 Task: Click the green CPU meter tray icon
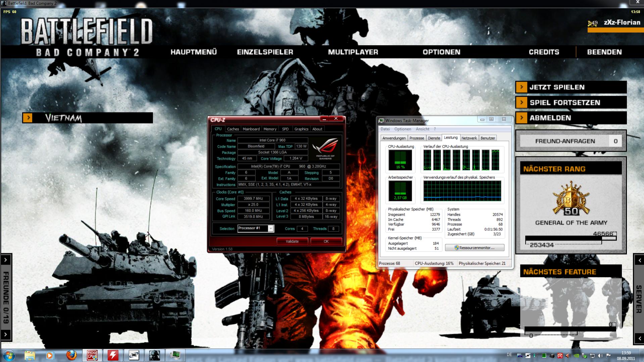click(544, 356)
